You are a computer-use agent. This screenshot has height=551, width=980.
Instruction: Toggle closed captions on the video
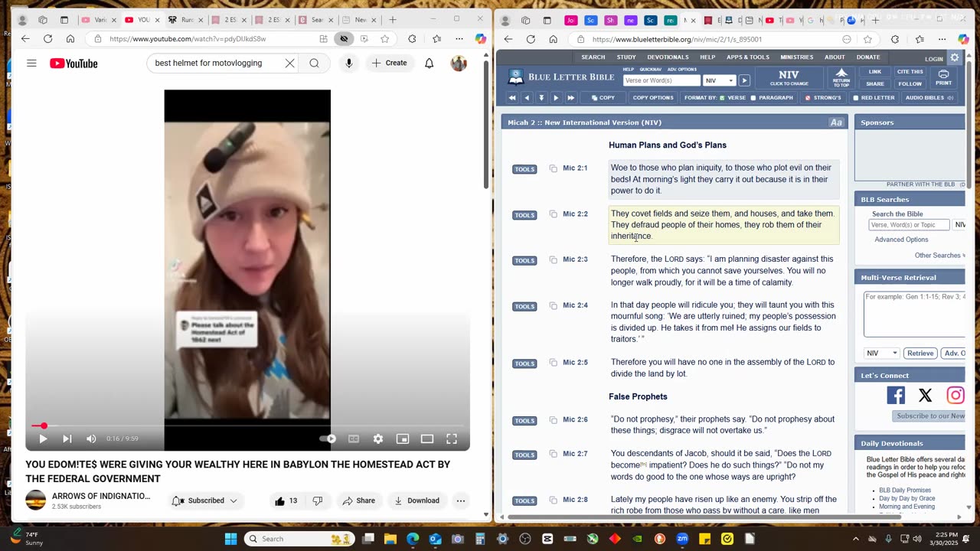[354, 439]
